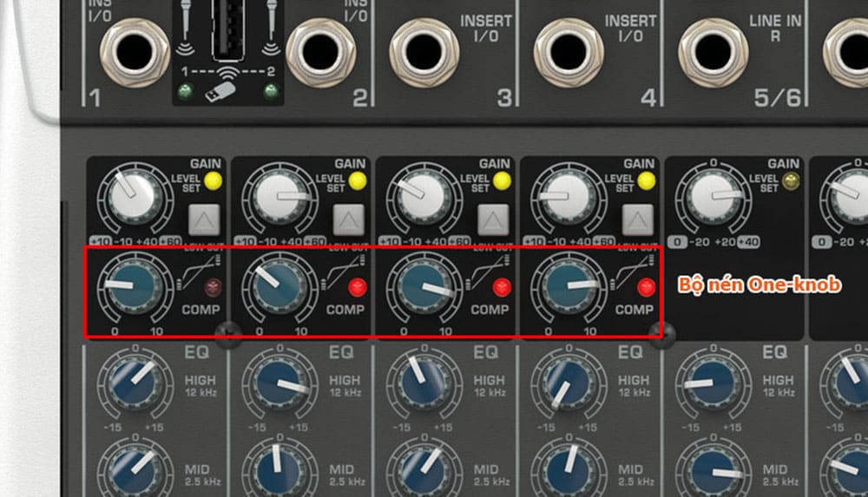
Task: Click channel 1 'HIGH 12 kHz' label
Action: tap(201, 386)
